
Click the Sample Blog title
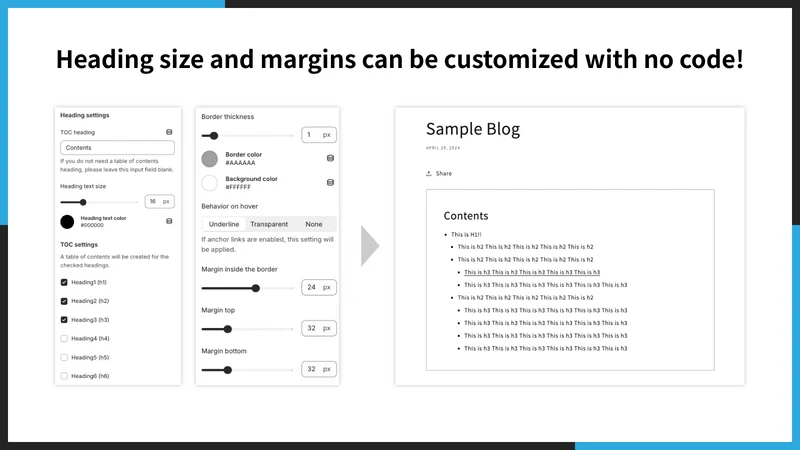coord(473,129)
